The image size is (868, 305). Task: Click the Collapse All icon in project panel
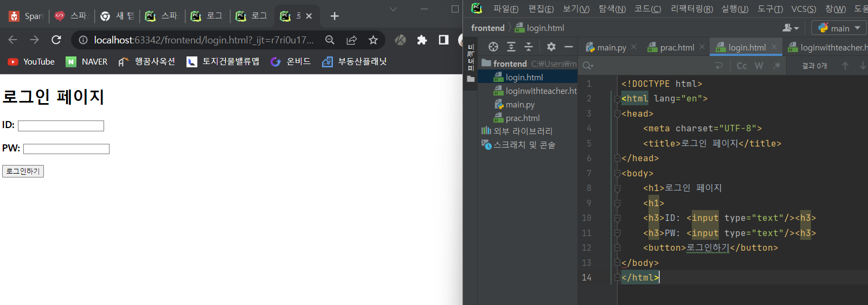[529, 47]
